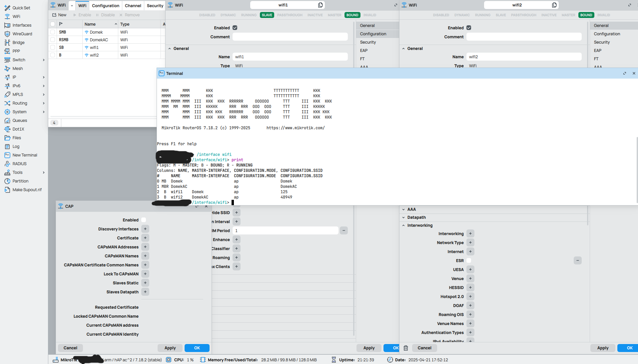Viewport: 638px width, 364px height.
Task: Click the trash icon in wifi2 window
Action: (406, 348)
